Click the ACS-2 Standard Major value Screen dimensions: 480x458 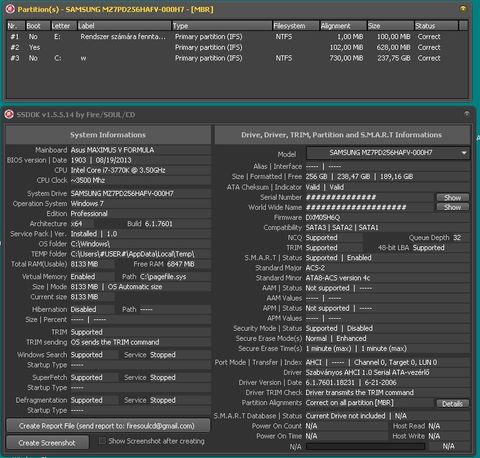tap(315, 268)
